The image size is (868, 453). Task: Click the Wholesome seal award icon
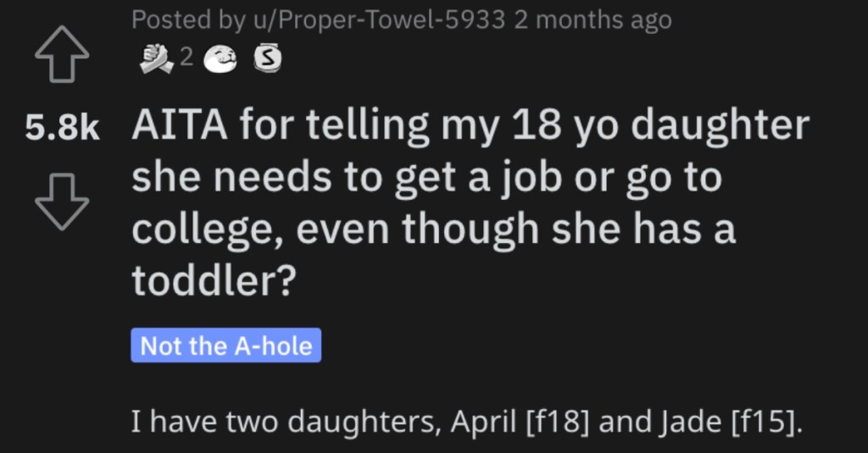pyautogui.click(x=220, y=58)
